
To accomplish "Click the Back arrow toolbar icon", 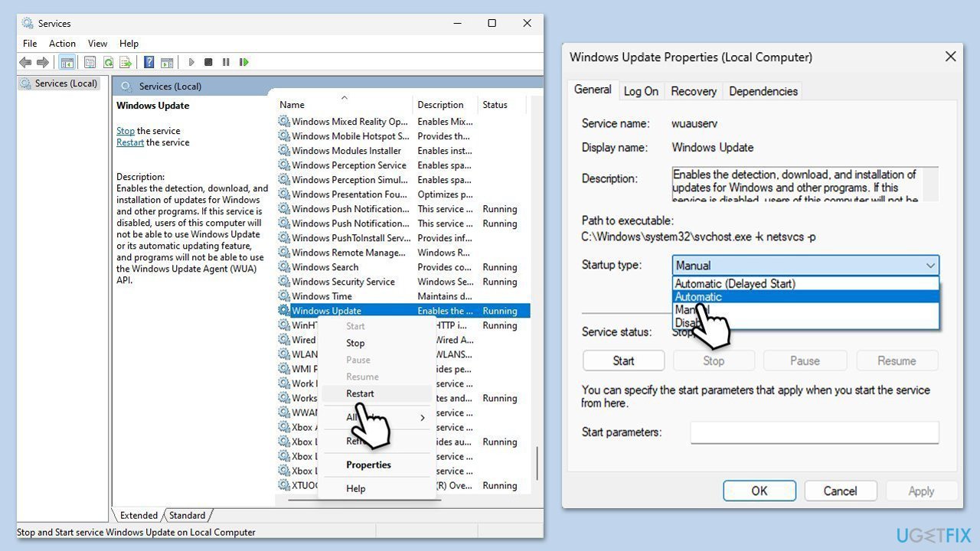I will click(x=25, y=62).
